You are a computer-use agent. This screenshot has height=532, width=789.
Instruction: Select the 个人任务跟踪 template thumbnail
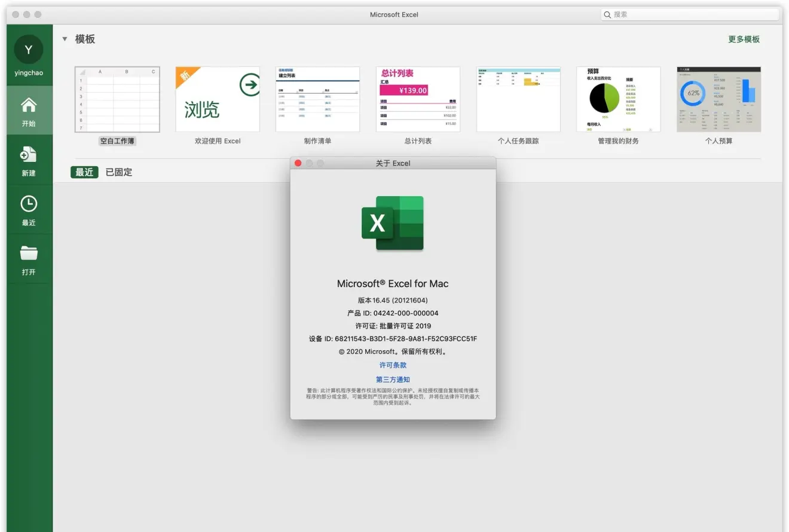[x=518, y=99]
